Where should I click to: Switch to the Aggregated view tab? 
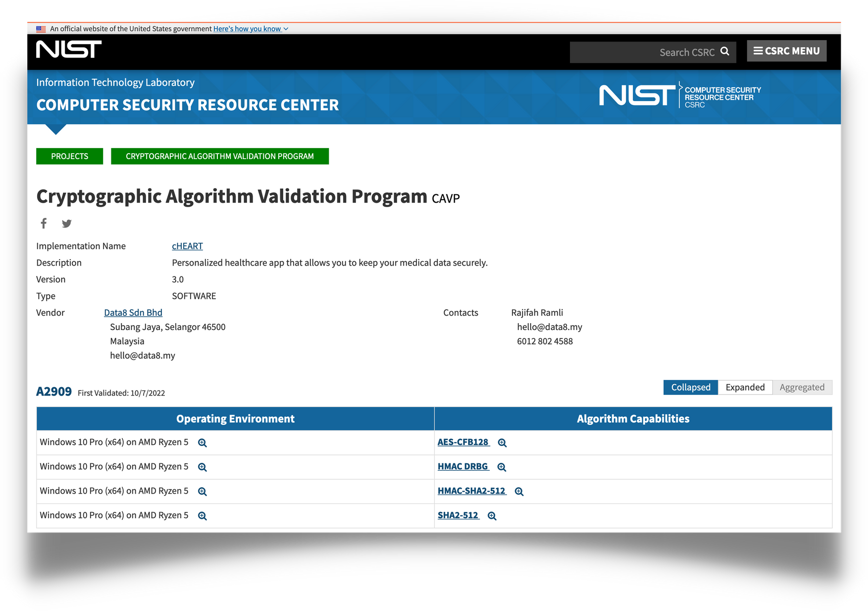(x=802, y=388)
